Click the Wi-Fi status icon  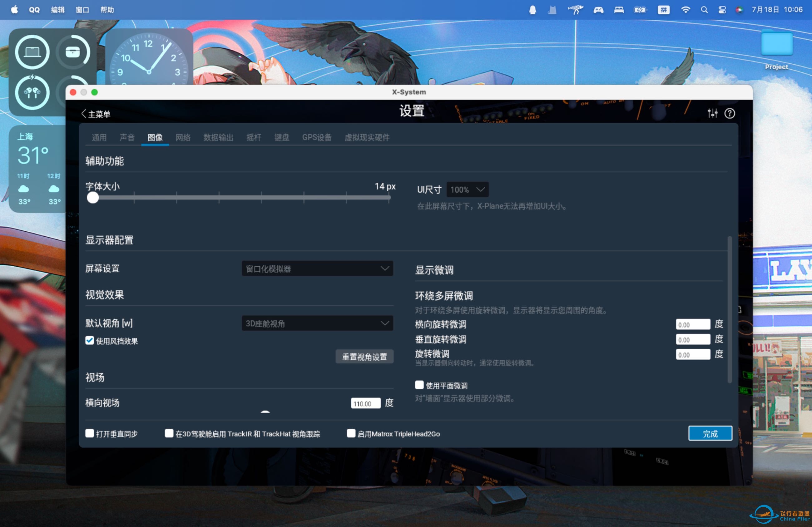[x=686, y=10]
